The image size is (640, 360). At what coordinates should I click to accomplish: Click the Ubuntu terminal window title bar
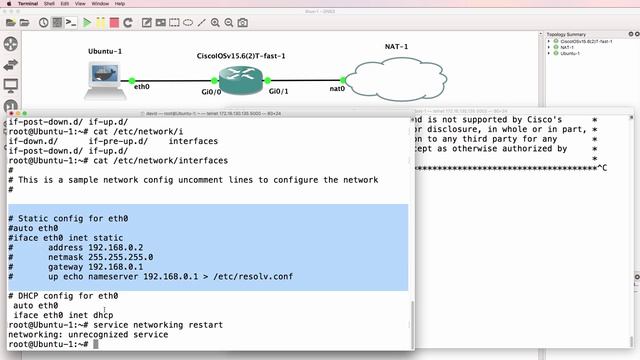tap(211, 113)
